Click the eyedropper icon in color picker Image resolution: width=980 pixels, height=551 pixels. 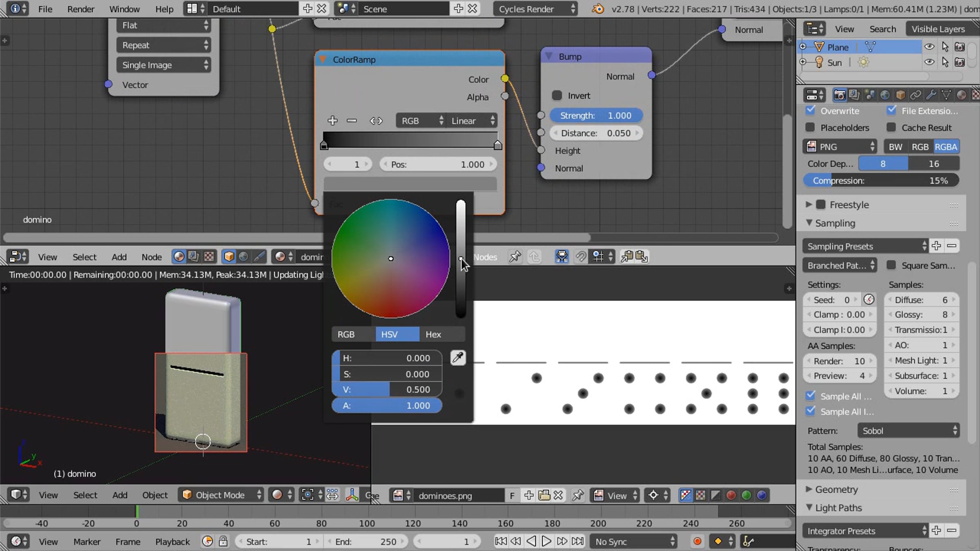[x=458, y=358]
